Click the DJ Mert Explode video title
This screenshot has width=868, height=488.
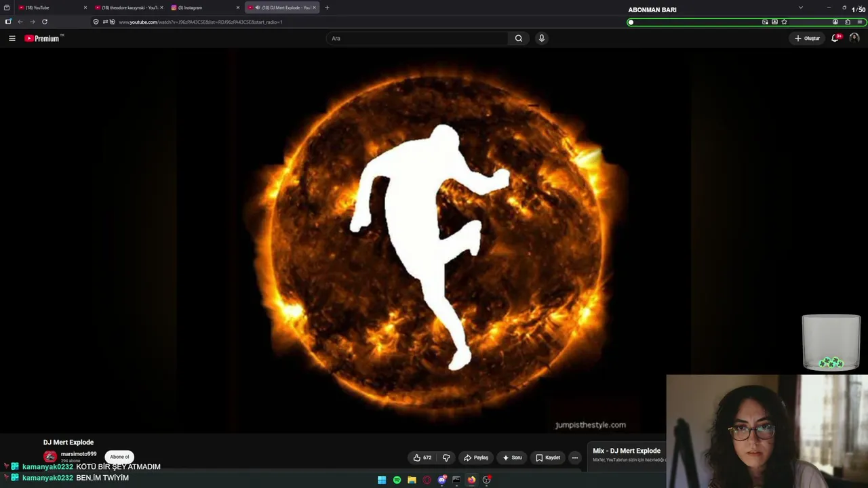point(68,443)
